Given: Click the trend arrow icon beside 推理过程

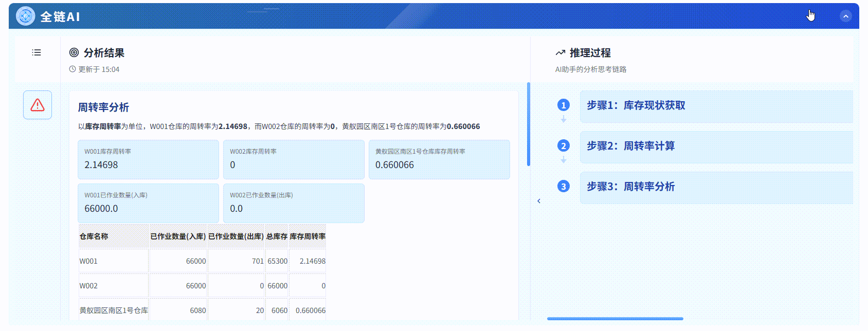Looking at the screenshot, I should click(x=560, y=53).
